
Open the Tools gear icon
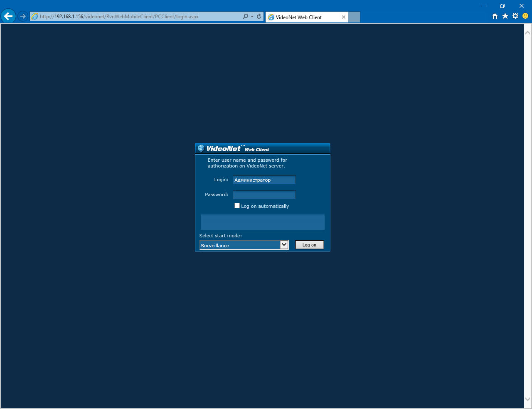(515, 16)
